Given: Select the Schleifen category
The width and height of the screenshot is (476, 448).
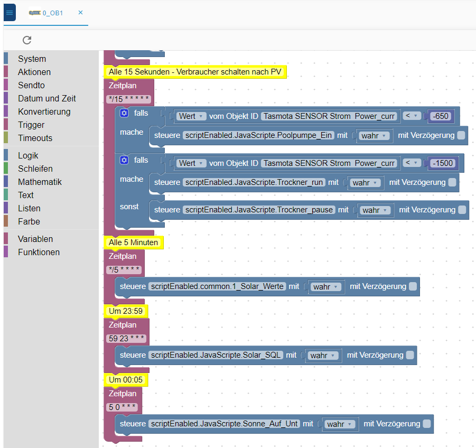Looking at the screenshot, I should (x=35, y=169).
